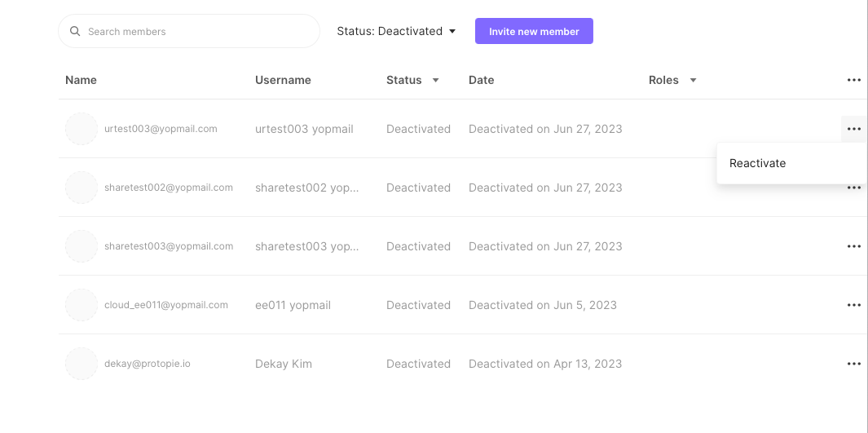Expand the Status column sort dropdown
Image resolution: width=868 pixels, height=433 pixels.
435,81
